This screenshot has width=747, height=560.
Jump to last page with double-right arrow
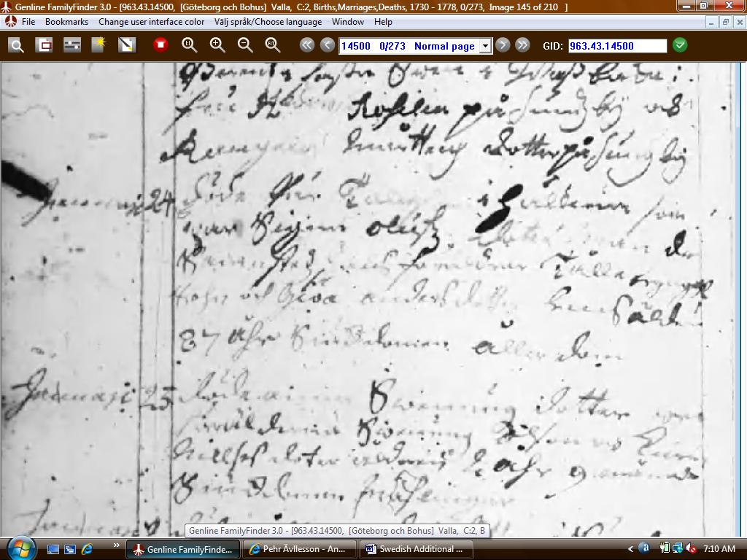(522, 45)
